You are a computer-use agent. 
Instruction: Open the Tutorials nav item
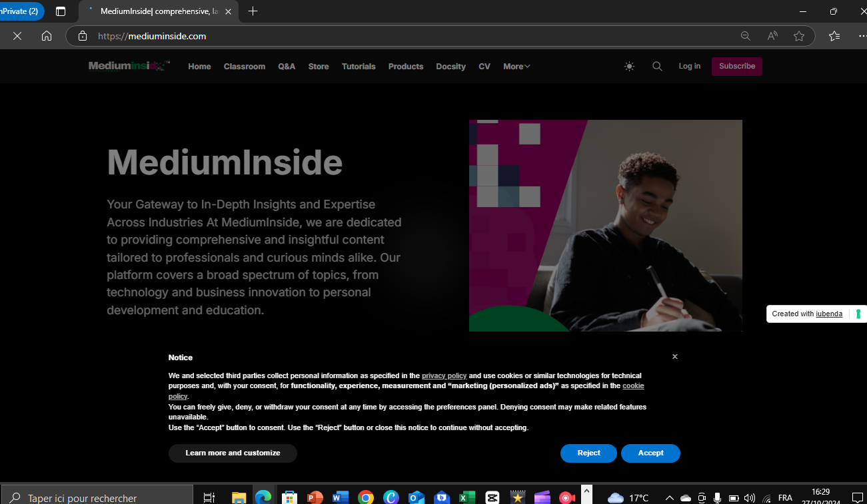tap(359, 67)
